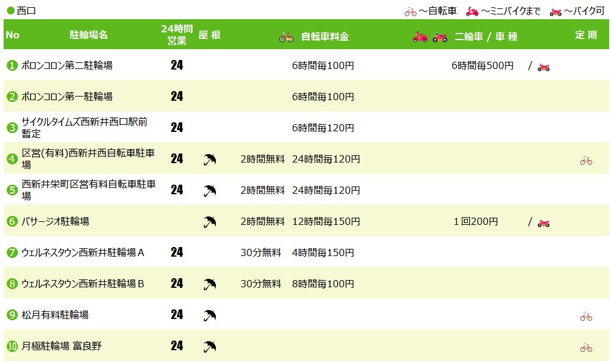Click the bicycle icon in the top legend

pos(410,11)
